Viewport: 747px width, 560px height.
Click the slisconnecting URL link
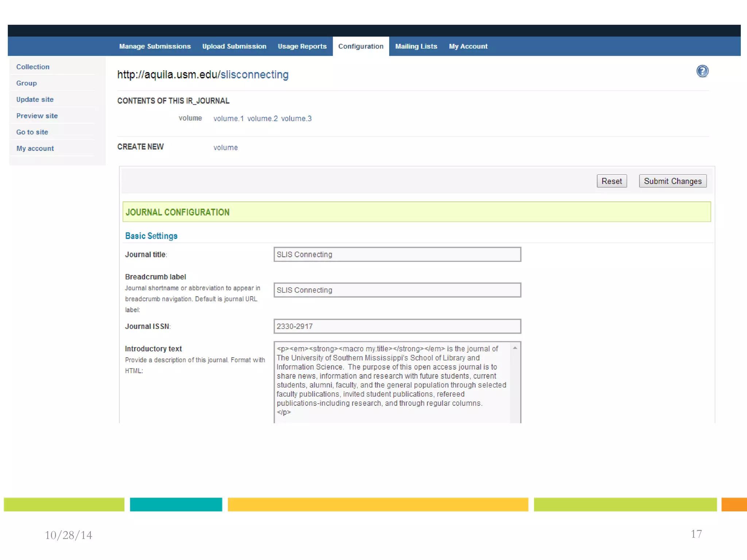[254, 75]
